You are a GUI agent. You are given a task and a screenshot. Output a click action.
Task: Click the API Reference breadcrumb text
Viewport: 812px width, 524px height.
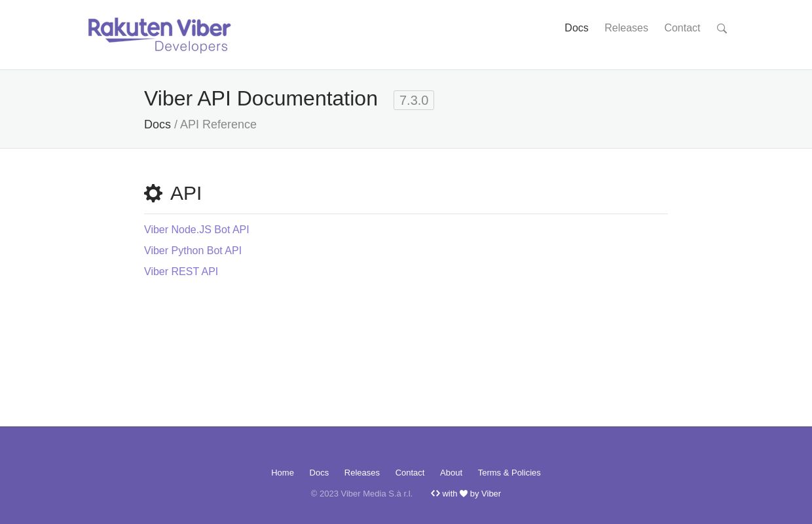click(218, 124)
